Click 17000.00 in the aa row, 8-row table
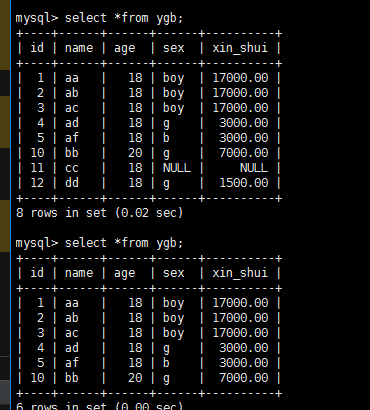This screenshot has height=410, width=370. pos(240,78)
